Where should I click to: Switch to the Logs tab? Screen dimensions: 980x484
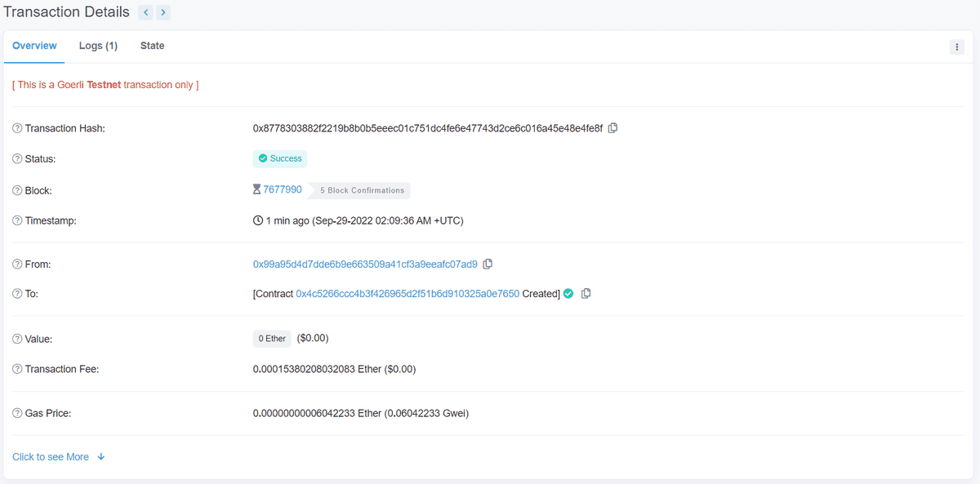click(x=98, y=46)
